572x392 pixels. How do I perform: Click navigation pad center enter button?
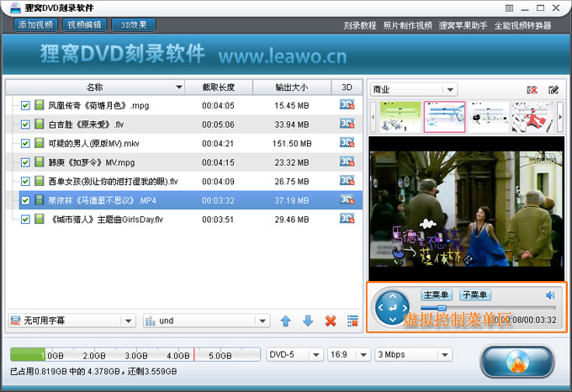point(393,308)
